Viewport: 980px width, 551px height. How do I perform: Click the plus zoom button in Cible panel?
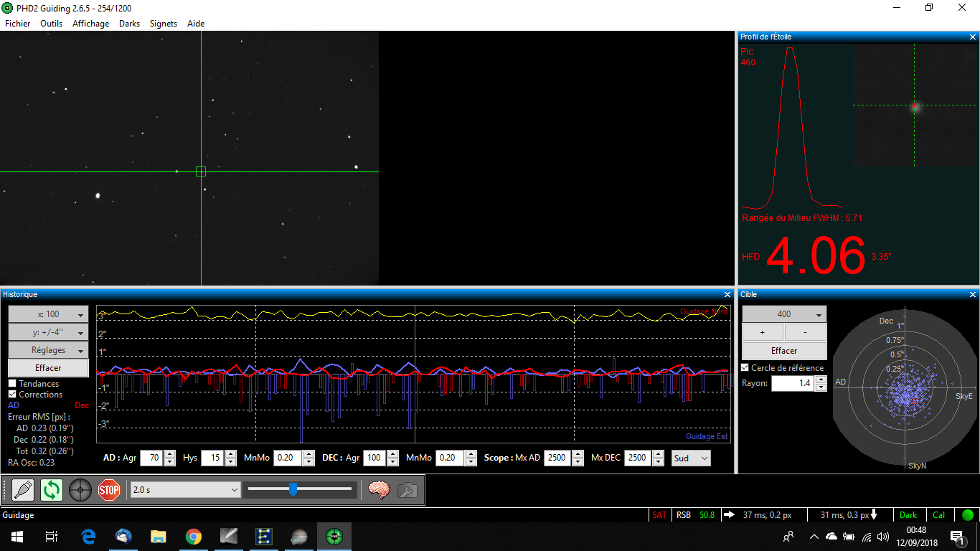[x=762, y=332]
